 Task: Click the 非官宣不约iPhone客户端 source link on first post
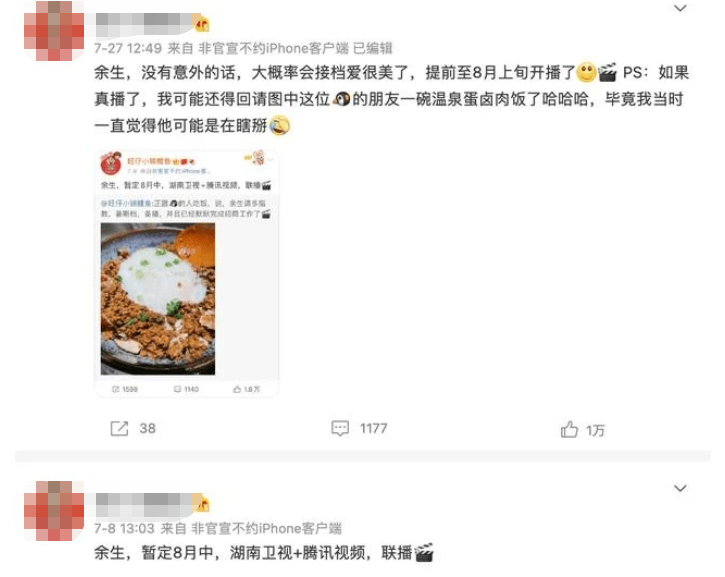click(273, 48)
